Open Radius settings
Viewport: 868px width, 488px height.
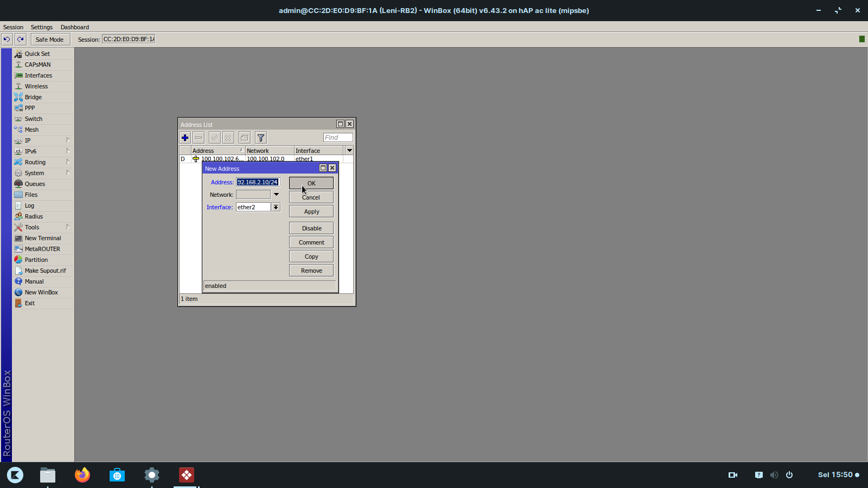[43, 216]
